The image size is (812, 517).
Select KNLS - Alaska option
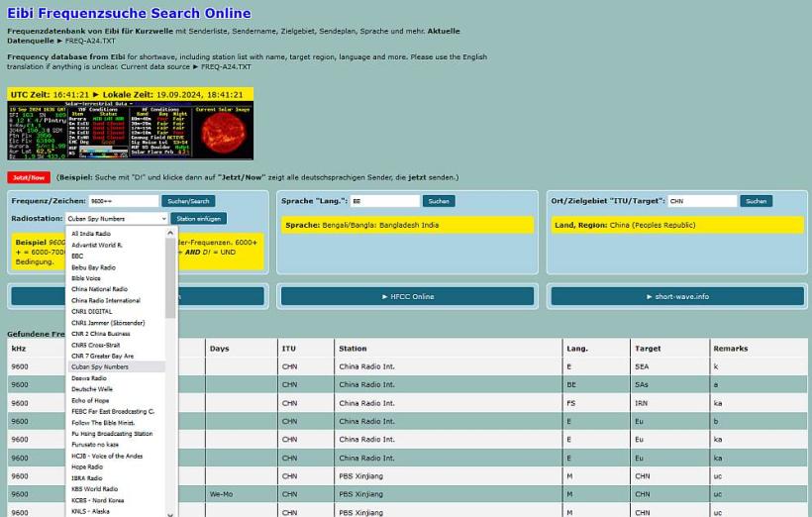pos(117,511)
